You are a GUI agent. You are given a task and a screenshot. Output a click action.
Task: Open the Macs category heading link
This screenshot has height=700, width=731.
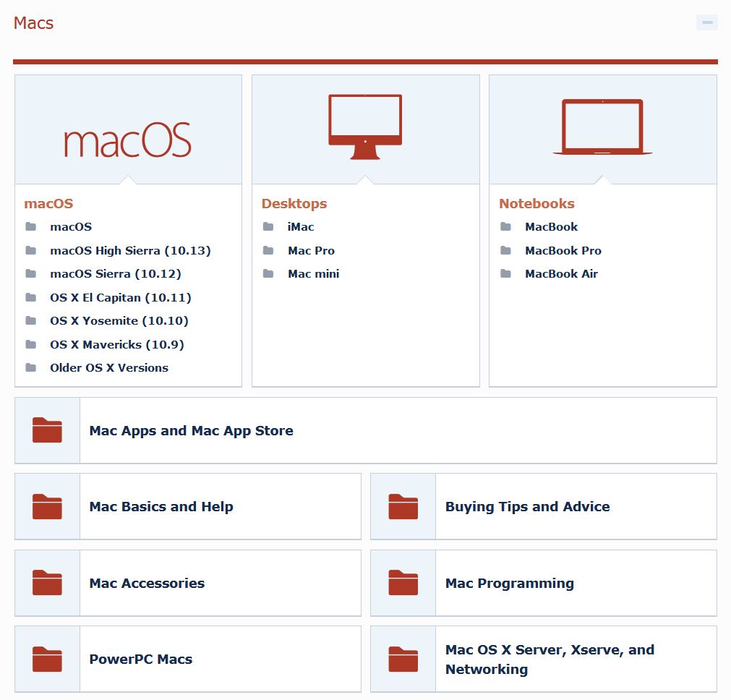[33, 23]
